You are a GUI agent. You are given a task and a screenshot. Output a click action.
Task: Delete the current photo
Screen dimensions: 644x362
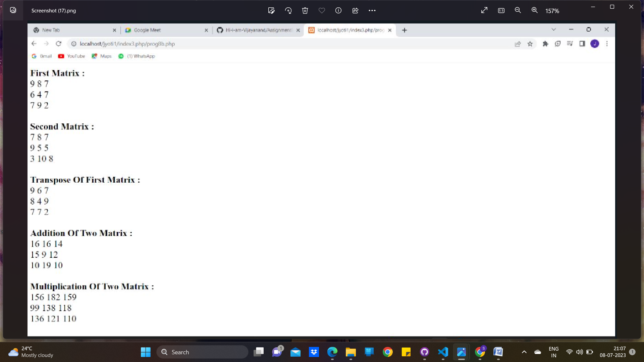[x=305, y=10]
